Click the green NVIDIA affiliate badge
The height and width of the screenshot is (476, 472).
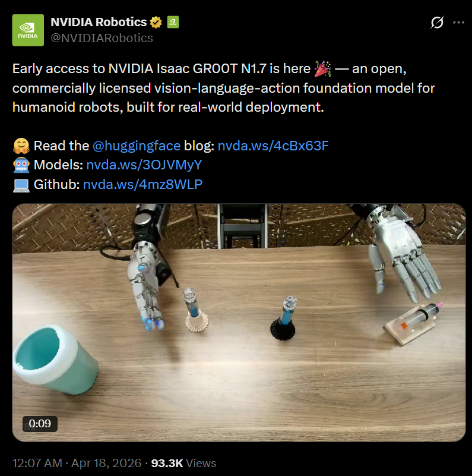pyautogui.click(x=173, y=22)
